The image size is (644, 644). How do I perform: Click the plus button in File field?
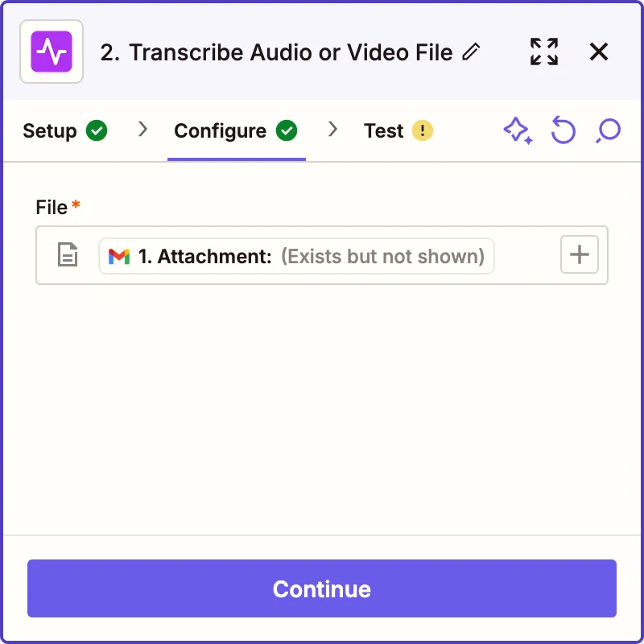tap(580, 255)
